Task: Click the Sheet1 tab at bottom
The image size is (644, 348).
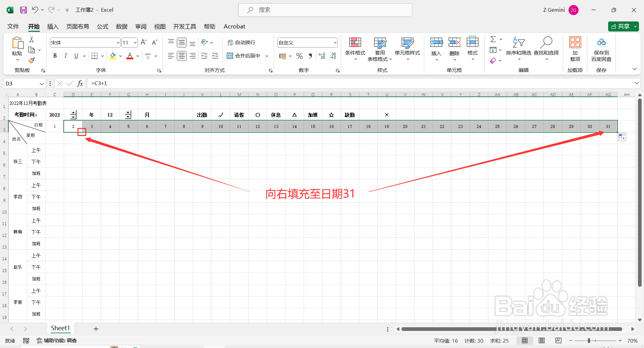Action: click(60, 328)
